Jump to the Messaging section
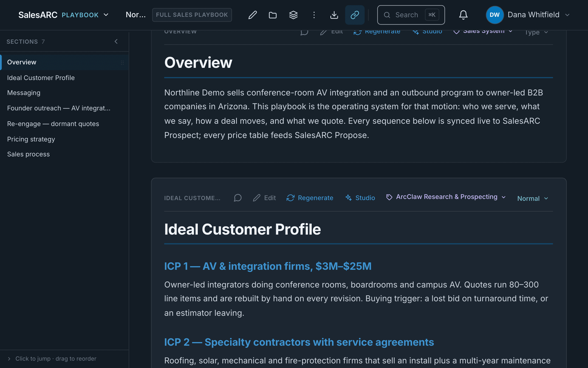The width and height of the screenshot is (588, 368). point(64,93)
